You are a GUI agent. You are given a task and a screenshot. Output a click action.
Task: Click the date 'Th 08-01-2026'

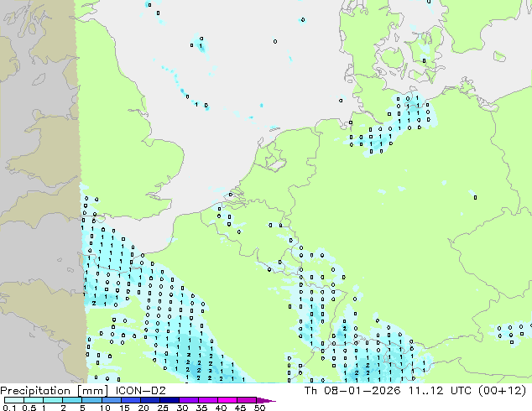tap(352, 391)
